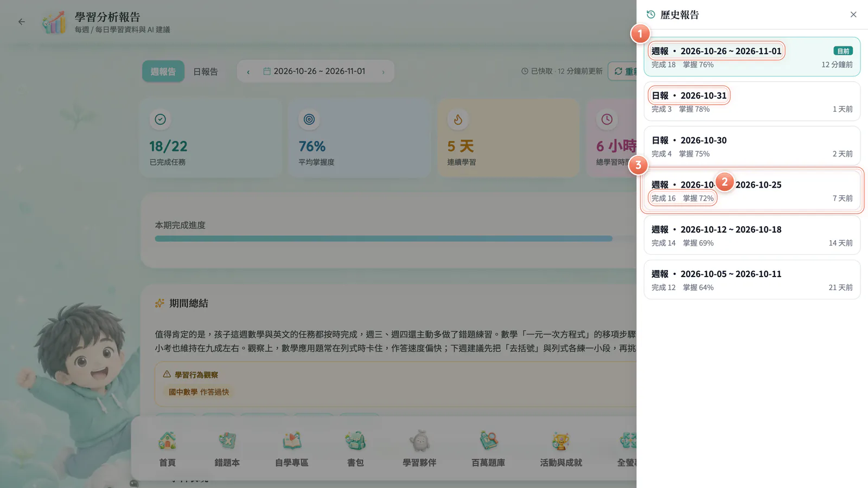This screenshot has height=488, width=868.
Task: Open the 週報 2026-10-05 ~ 2026-10-11
Action: 752,280
